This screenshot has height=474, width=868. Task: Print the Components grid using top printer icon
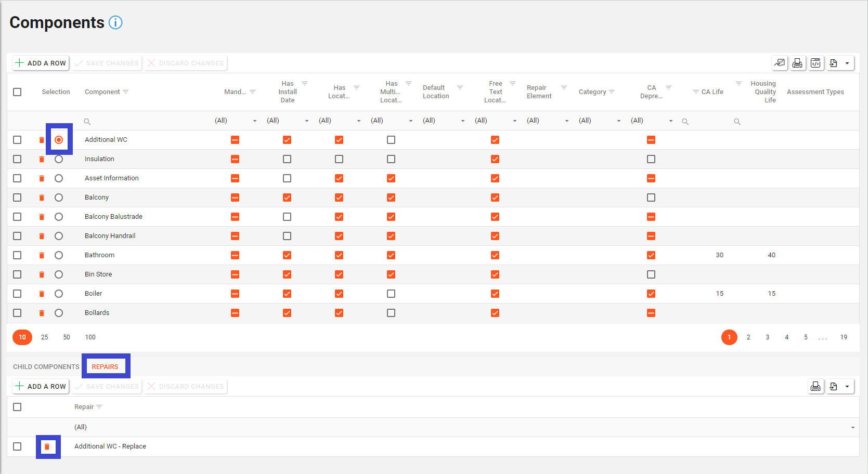point(797,63)
